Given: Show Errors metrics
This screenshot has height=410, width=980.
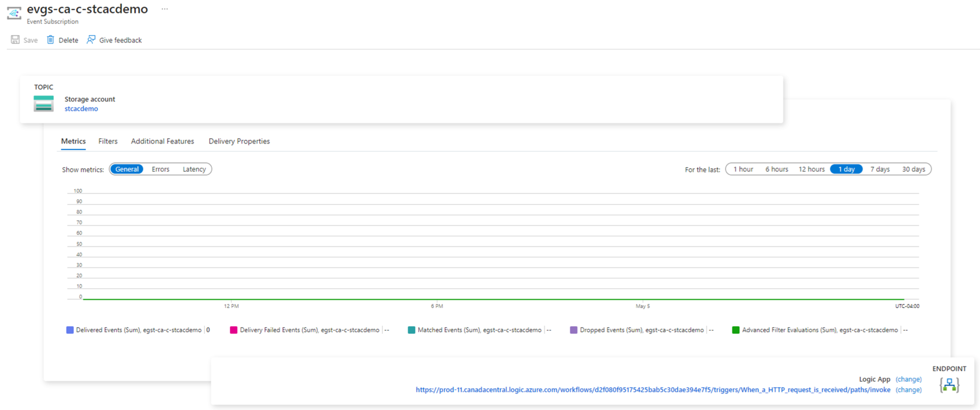Looking at the screenshot, I should (x=160, y=169).
